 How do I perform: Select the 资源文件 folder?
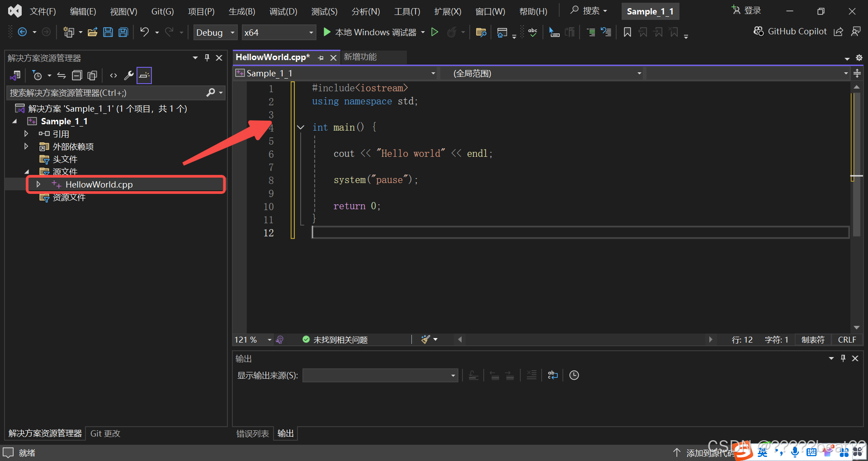[69, 197]
